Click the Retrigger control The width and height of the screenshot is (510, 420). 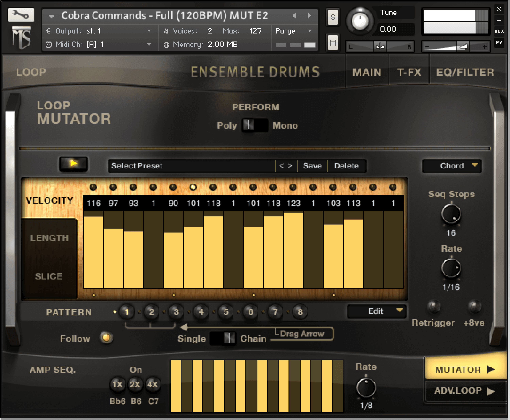click(434, 306)
